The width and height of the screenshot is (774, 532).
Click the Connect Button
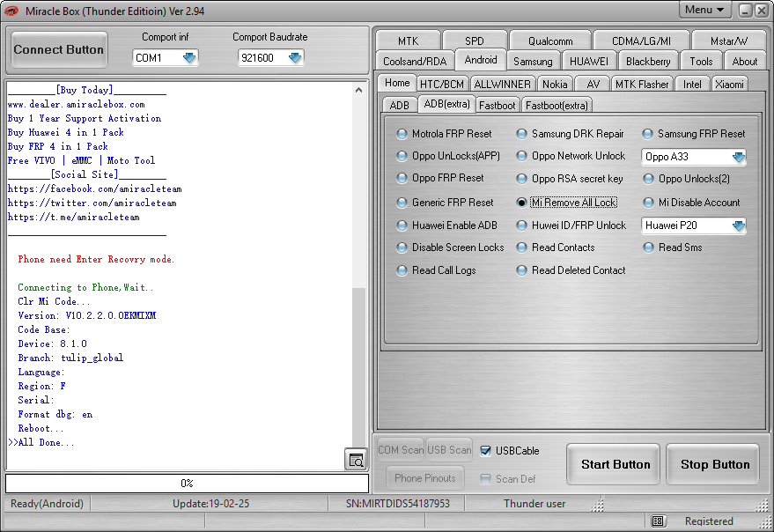tap(59, 50)
